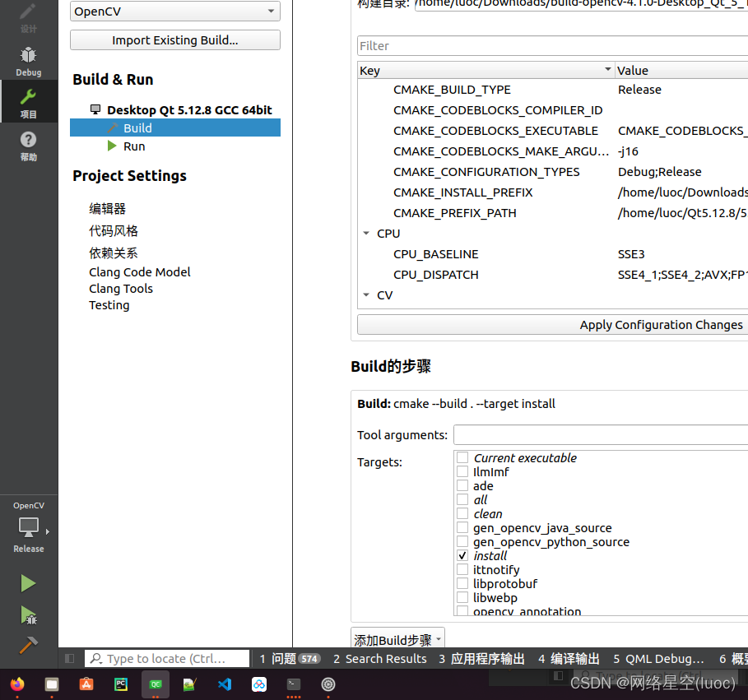Check the libwebp target
The height and width of the screenshot is (700, 748).
462,597
